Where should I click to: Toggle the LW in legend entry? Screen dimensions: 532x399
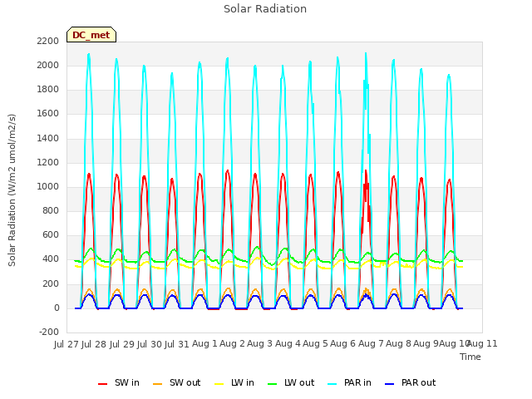click(234, 382)
